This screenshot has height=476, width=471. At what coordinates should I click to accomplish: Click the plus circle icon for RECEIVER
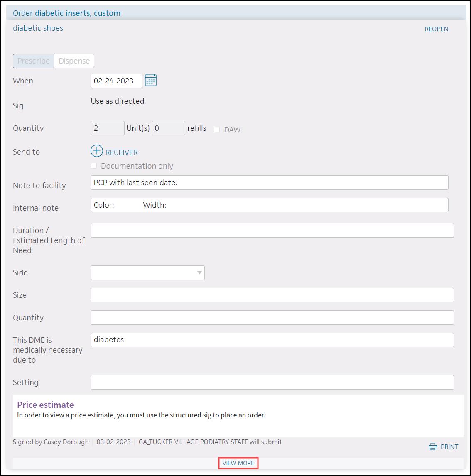(x=96, y=151)
